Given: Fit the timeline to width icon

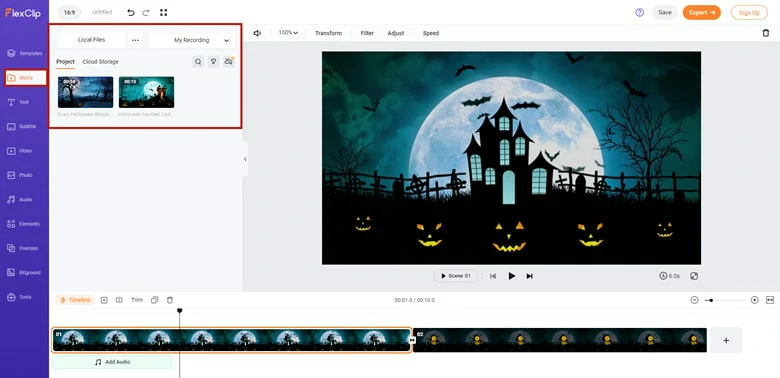Looking at the screenshot, I should click(770, 300).
